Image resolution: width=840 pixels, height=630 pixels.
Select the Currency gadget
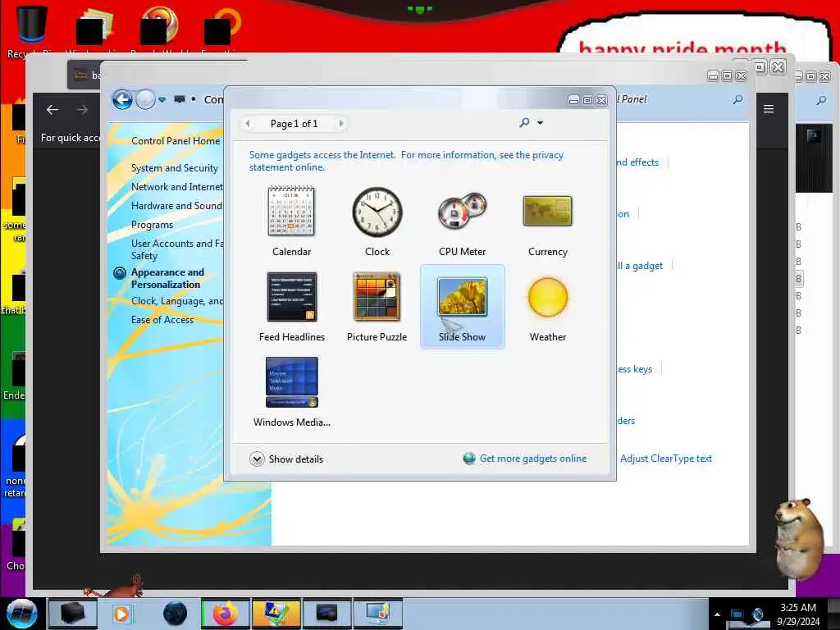tap(547, 221)
